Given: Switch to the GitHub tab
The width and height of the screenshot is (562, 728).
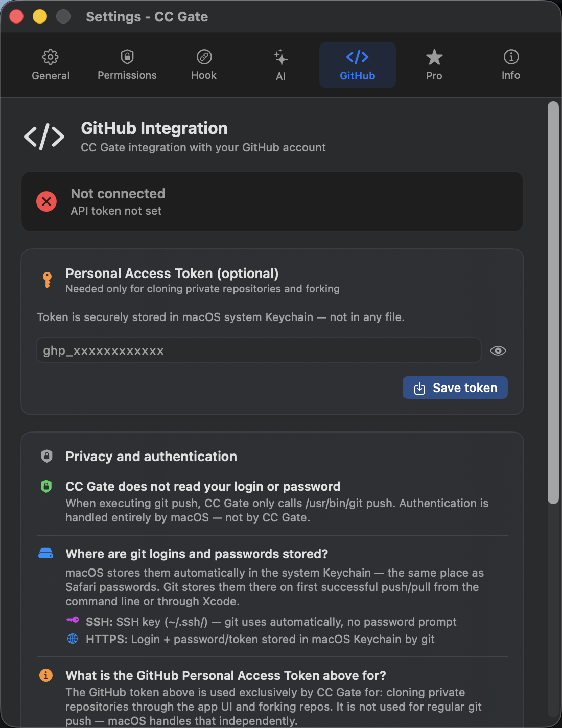Looking at the screenshot, I should 357,65.
